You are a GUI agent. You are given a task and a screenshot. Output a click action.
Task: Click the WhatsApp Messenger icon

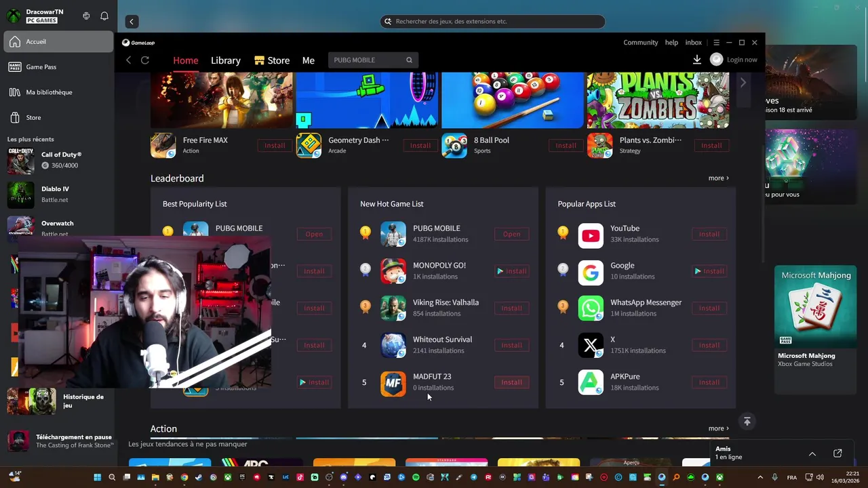coord(591,308)
